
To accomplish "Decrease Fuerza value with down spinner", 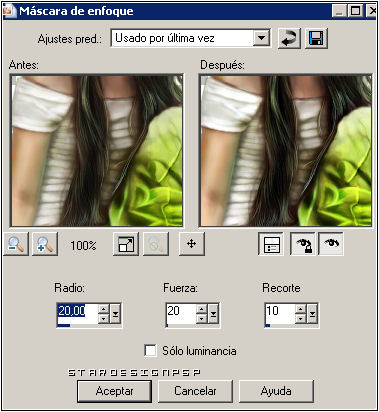I will (x=201, y=318).
